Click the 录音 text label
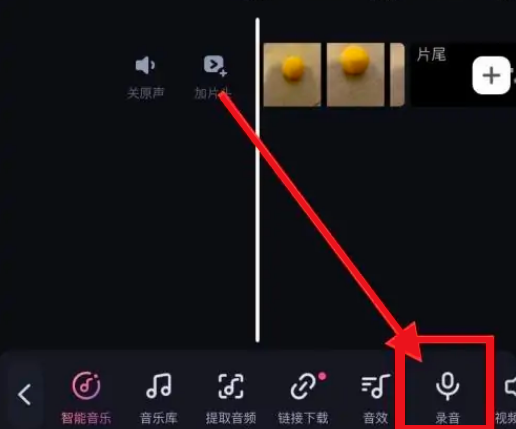This screenshot has height=429, width=516. coord(447,417)
